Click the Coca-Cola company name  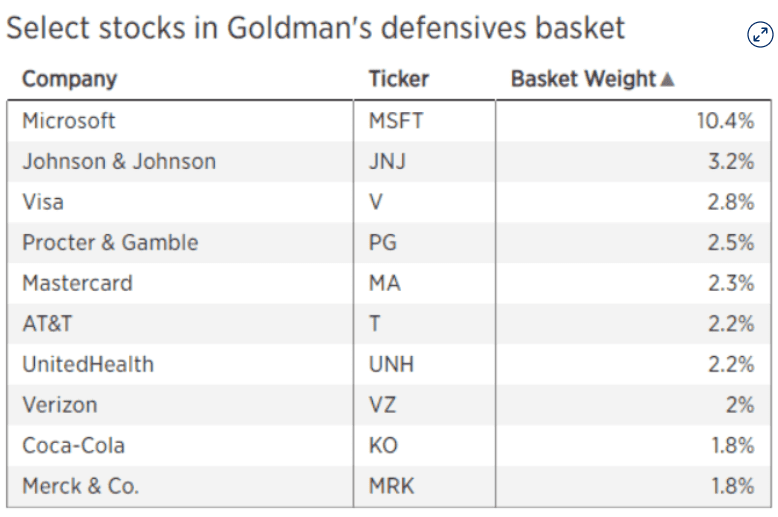(73, 445)
